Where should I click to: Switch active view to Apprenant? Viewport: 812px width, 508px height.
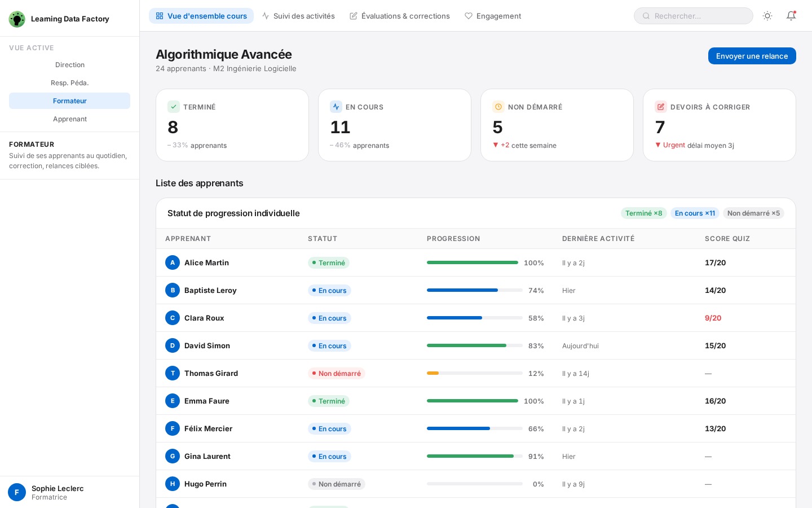(x=70, y=119)
